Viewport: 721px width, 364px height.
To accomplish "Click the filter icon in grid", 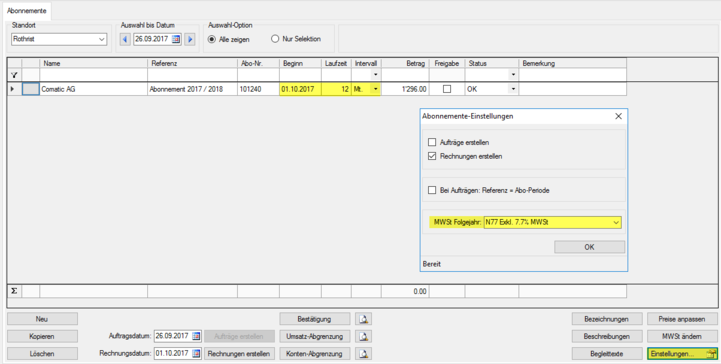I will click(x=14, y=74).
